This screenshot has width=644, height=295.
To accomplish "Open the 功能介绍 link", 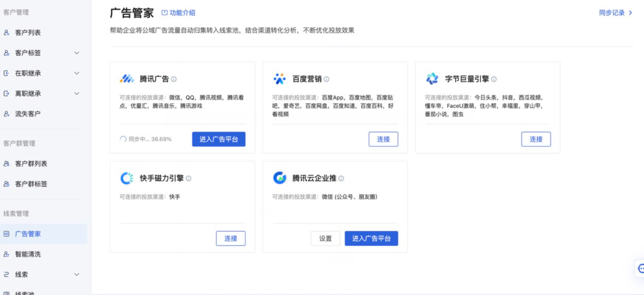I will click(178, 13).
